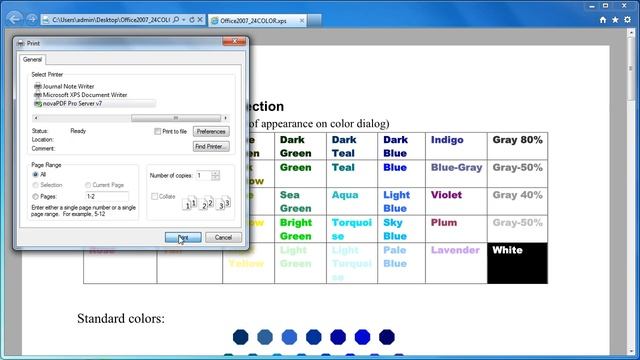This screenshot has height=360, width=640.
Task: Click the third, lightest-blue standard color swatch
Action: pos(289,337)
